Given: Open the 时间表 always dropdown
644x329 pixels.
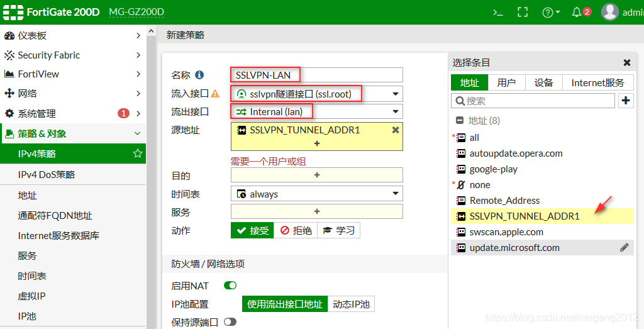Looking at the screenshot, I should point(317,194).
